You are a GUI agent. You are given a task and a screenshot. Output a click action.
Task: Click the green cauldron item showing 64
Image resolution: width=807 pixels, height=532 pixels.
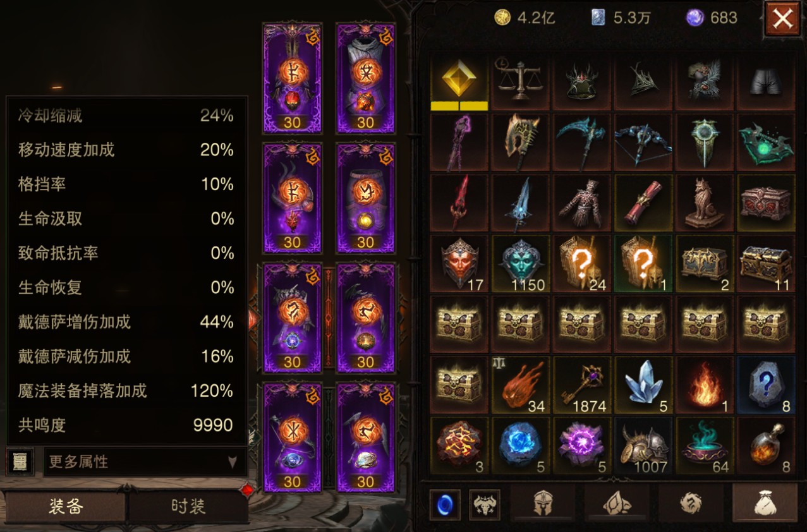click(x=705, y=446)
